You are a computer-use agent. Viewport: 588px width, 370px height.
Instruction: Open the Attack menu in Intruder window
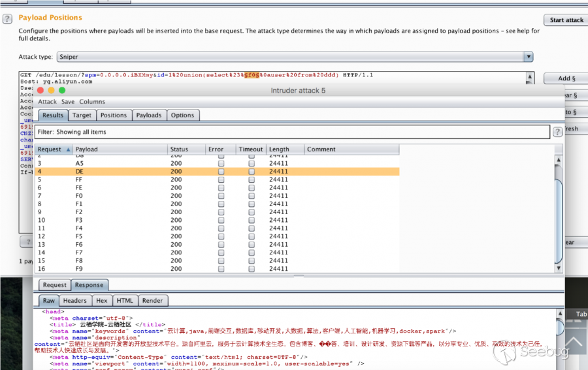tap(47, 102)
